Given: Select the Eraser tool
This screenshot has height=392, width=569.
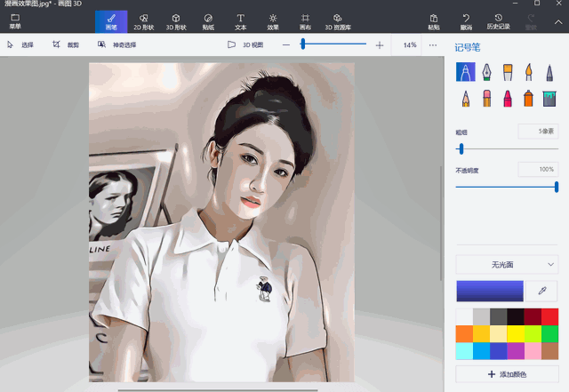Looking at the screenshot, I should pyautogui.click(x=486, y=97).
